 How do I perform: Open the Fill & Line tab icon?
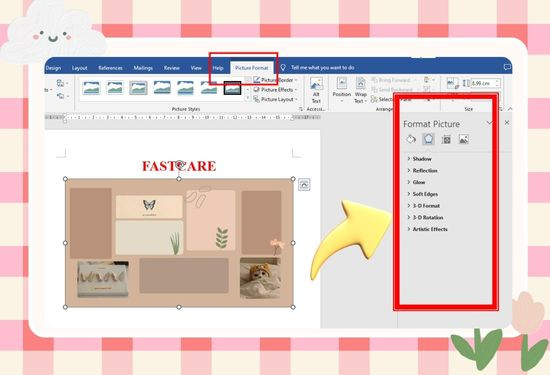point(411,139)
